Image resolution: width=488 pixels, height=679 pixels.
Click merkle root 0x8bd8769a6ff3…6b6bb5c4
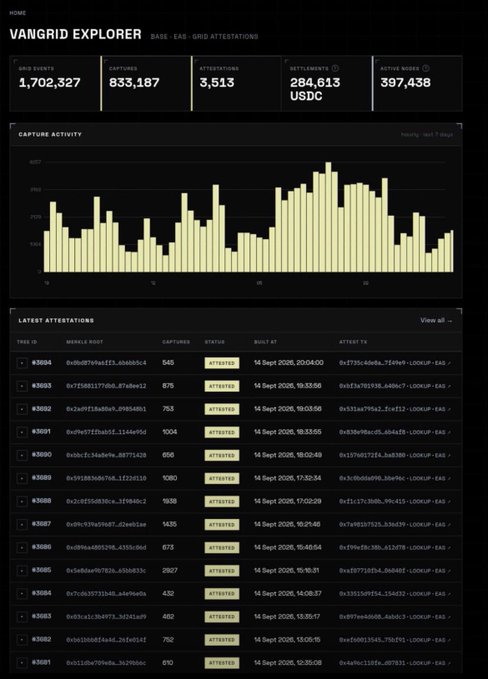coord(106,363)
